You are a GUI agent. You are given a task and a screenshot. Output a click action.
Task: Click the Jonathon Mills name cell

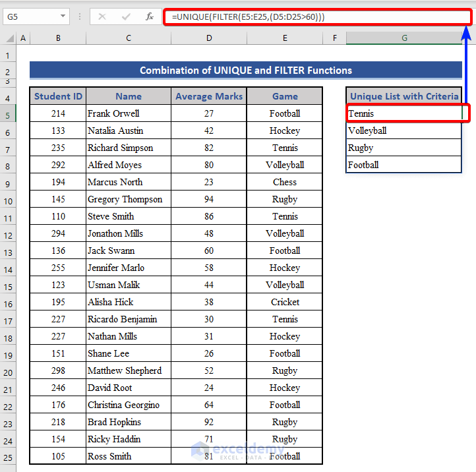coord(129,233)
